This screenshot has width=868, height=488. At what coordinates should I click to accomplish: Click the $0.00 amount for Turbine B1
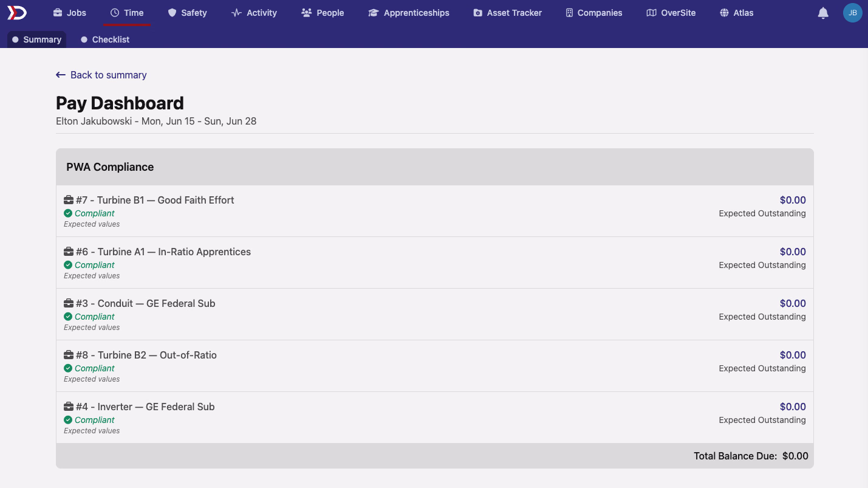pyautogui.click(x=793, y=200)
